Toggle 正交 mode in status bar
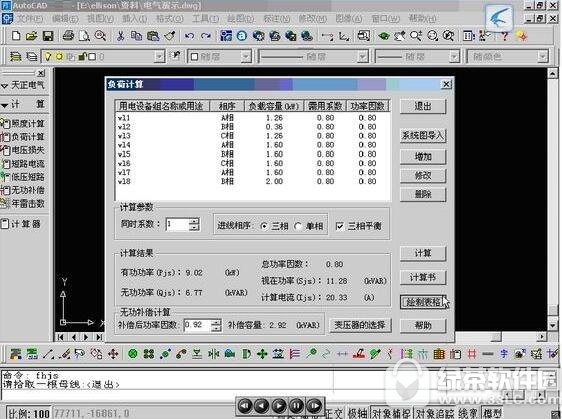Screen dimensions: 562x419 (x=334, y=413)
